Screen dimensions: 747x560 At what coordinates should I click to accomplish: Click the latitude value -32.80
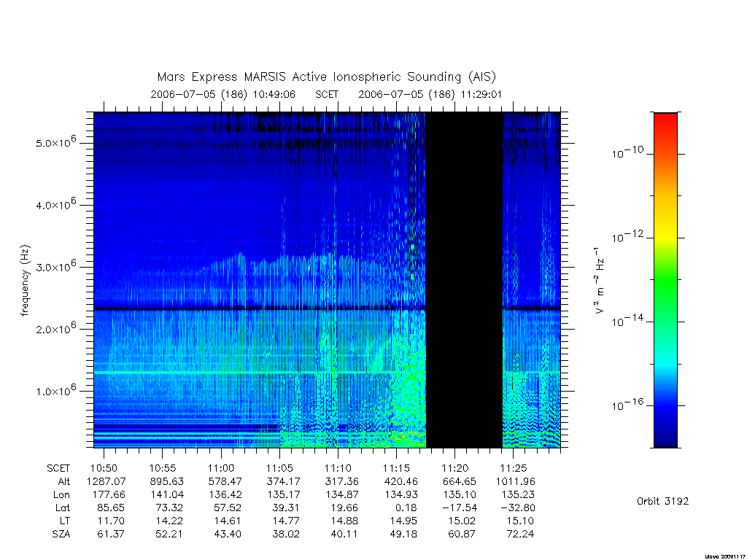517,507
